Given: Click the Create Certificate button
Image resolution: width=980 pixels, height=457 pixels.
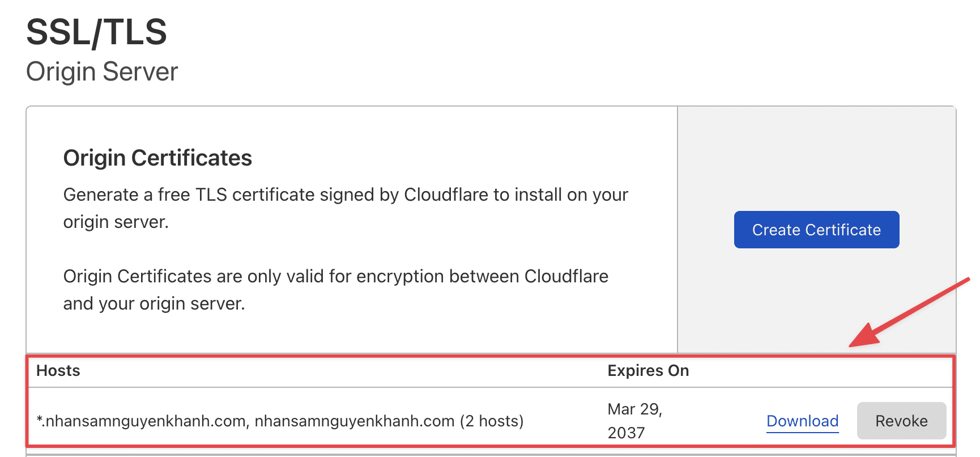Looking at the screenshot, I should pos(816,230).
